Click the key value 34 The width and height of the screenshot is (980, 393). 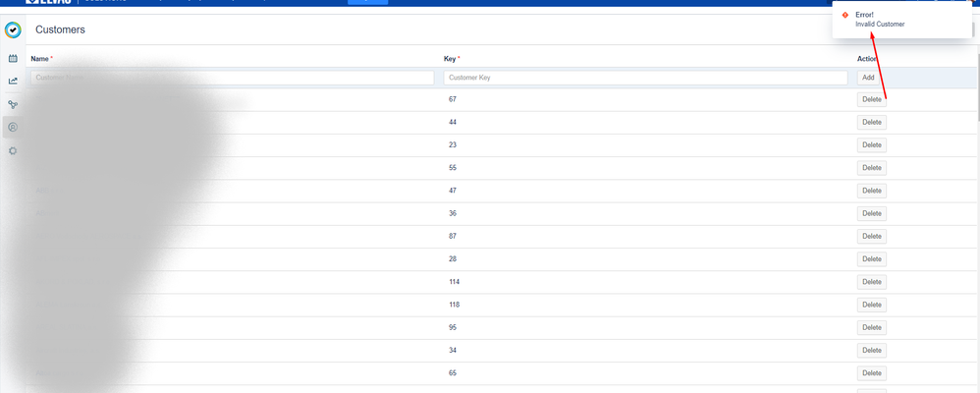click(x=453, y=351)
